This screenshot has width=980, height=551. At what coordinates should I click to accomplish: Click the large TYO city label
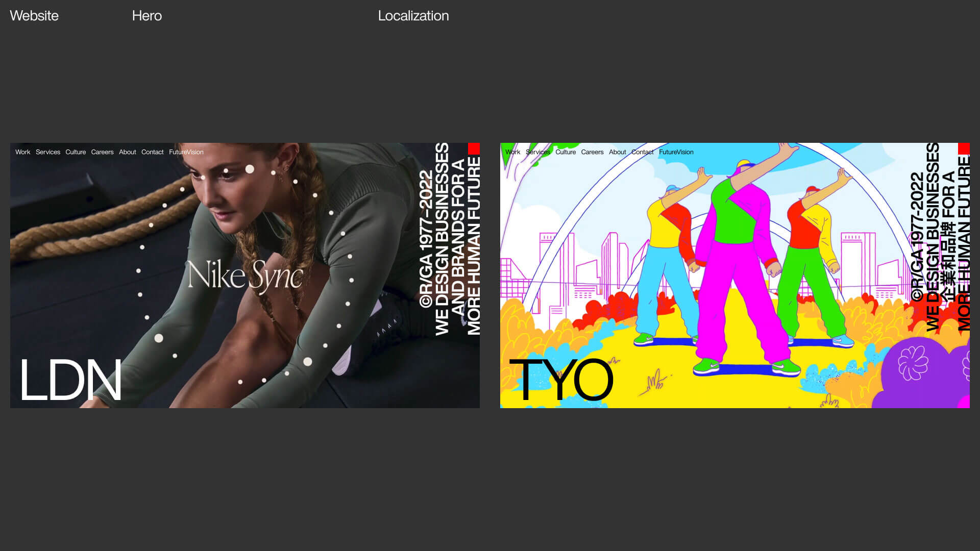tap(561, 380)
